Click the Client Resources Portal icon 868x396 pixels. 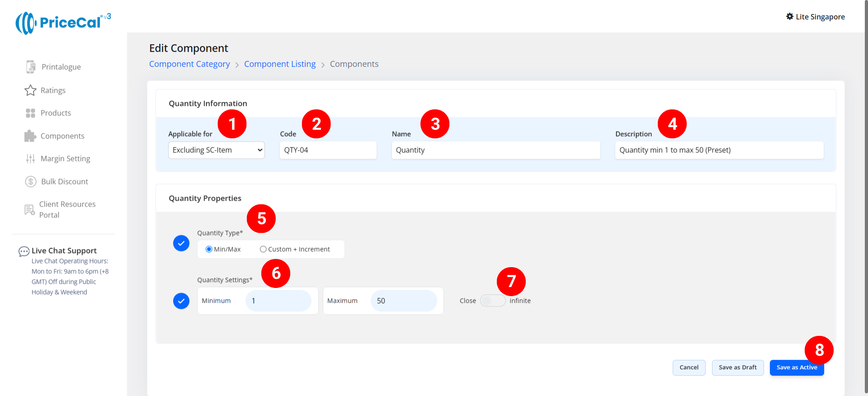(x=29, y=210)
